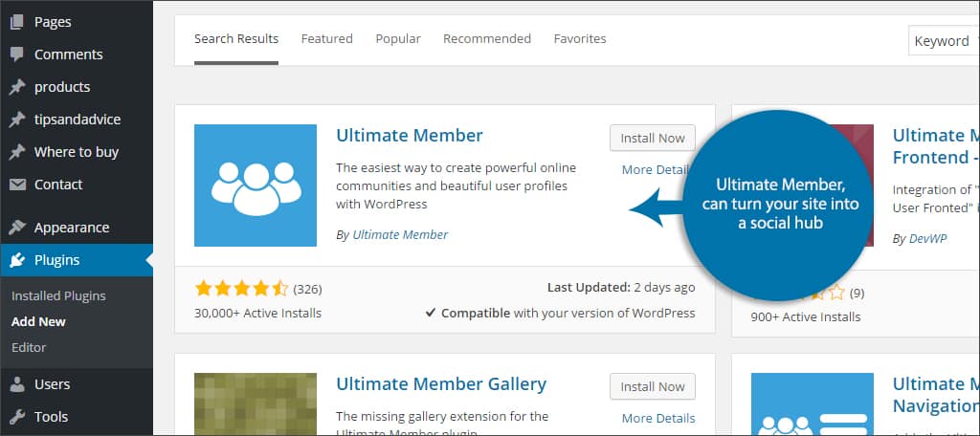Open the Ultimate Member Gallery title

click(441, 383)
